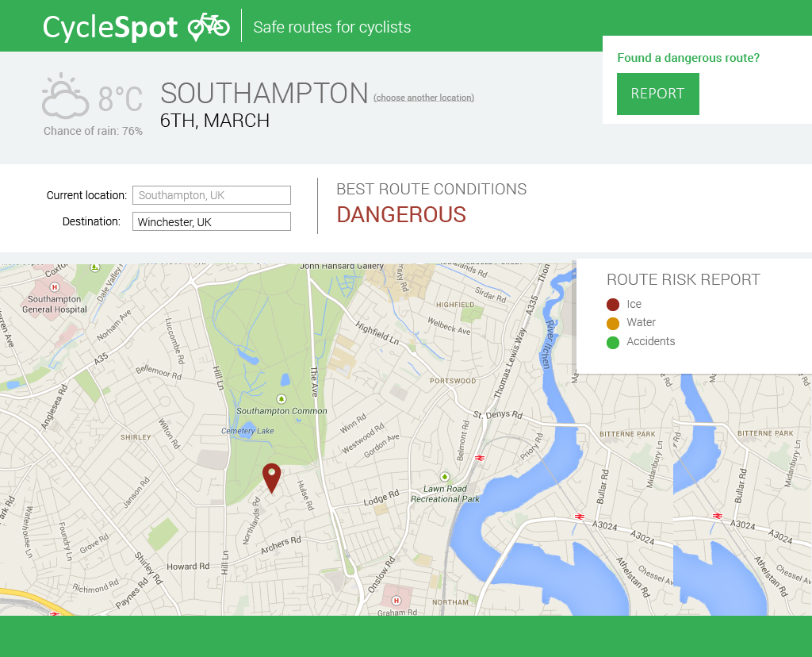
Task: Click the red location pin on map
Action: click(x=272, y=477)
